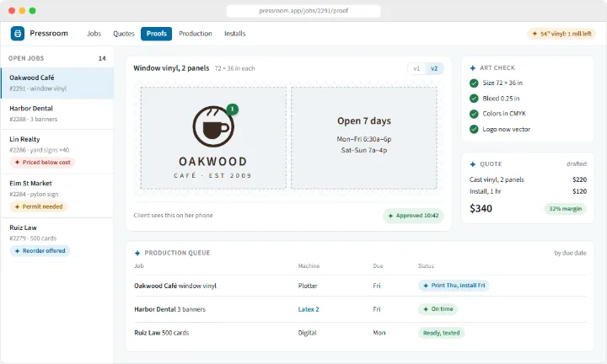Click the Pressroom printer logo icon
The image size is (607, 364).
(x=18, y=34)
